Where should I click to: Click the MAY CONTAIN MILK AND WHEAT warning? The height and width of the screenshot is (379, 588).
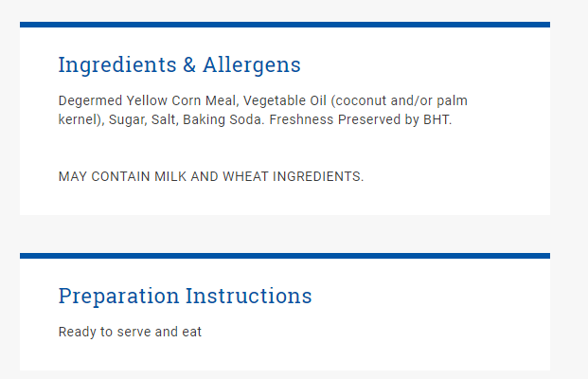(x=211, y=176)
